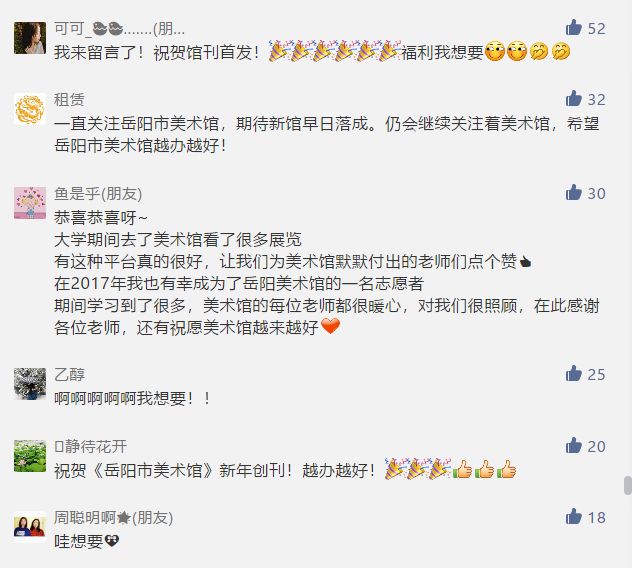This screenshot has width=632, height=568.
Task: Open 乙醇's profile picture
Action: [30, 384]
